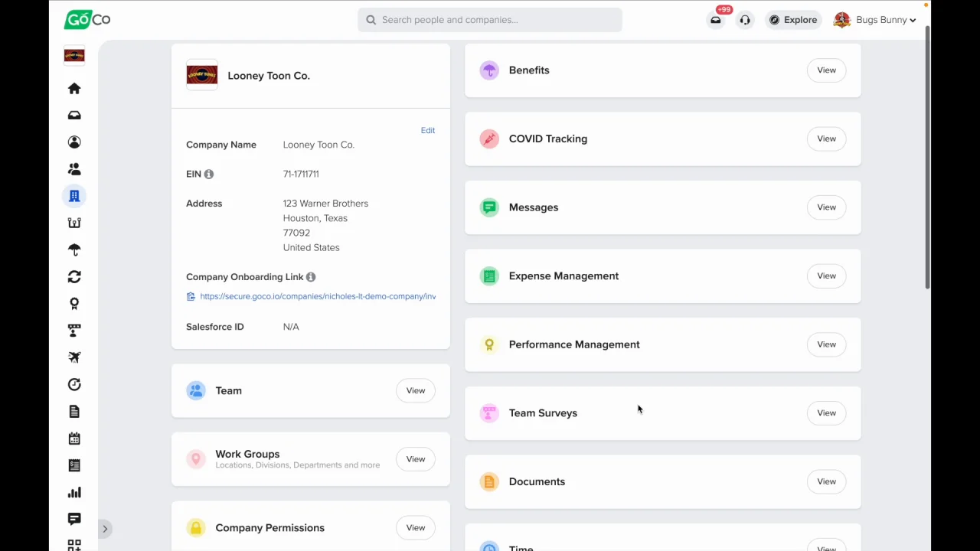Click the Company Onboarding Link info icon
Viewport: 980px width, 551px height.
(x=311, y=277)
